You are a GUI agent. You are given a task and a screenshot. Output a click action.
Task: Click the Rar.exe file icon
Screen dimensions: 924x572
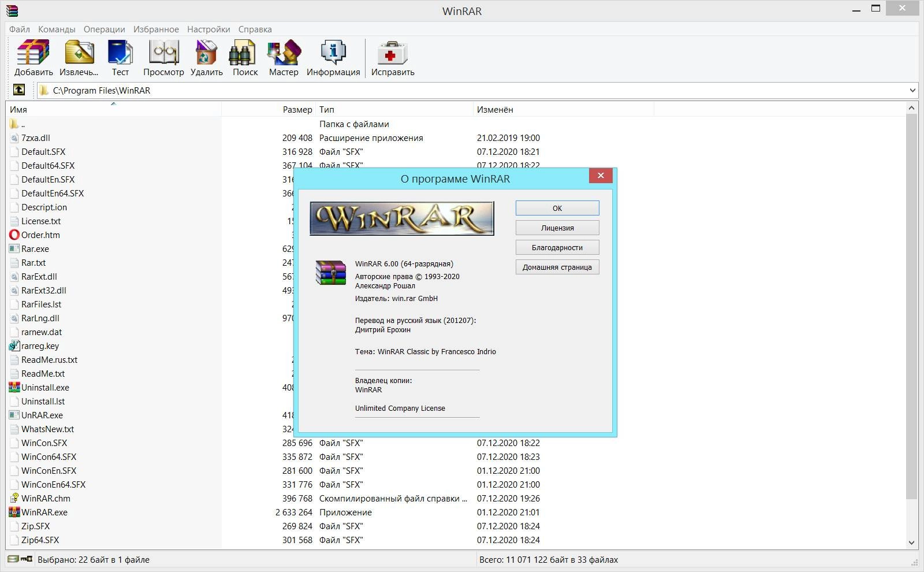pyautogui.click(x=14, y=248)
